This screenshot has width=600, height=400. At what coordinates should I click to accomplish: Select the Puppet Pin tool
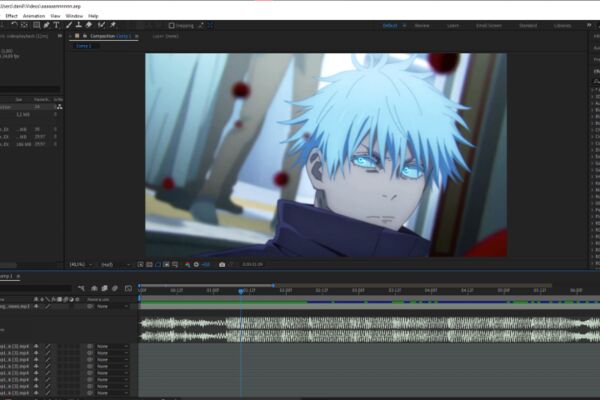tap(113, 25)
